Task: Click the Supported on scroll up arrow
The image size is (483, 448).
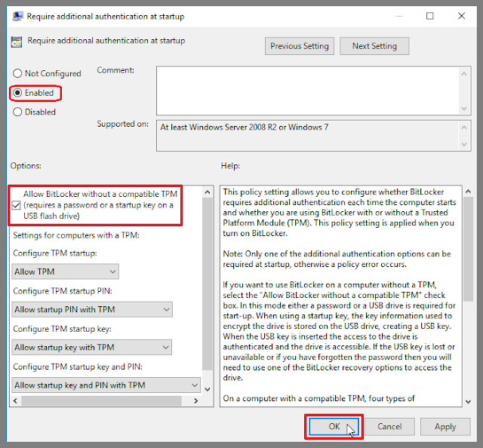Action: click(x=464, y=127)
